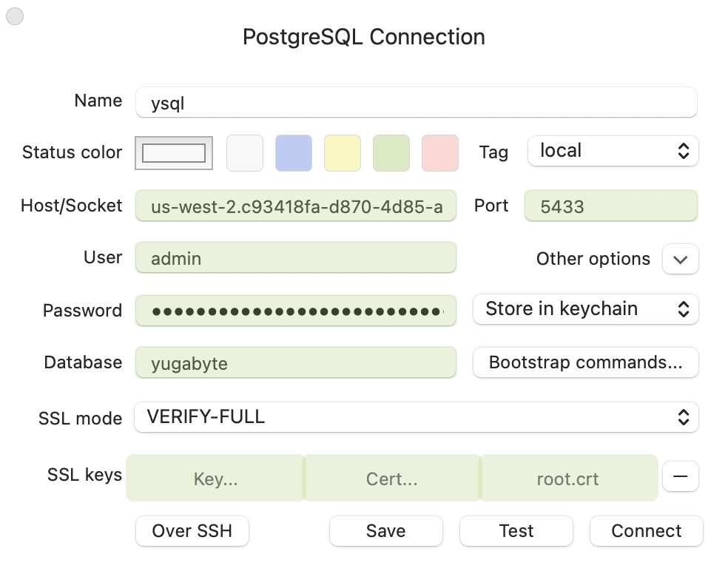Click the Key... SSL file selector
Viewport: 728px width, 571px height.
coord(215,478)
